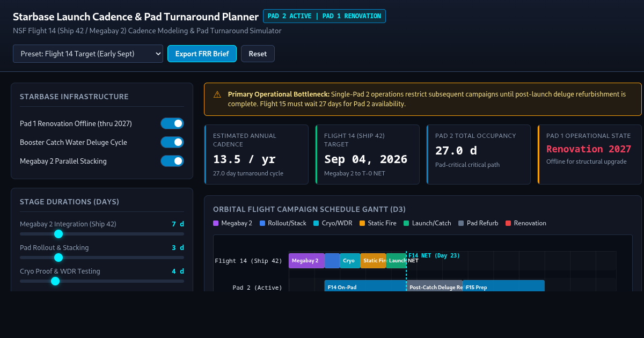Screen dimensions: 644x338
Task: Click the cyan Cryo/WDR legend swatch
Action: point(316,223)
